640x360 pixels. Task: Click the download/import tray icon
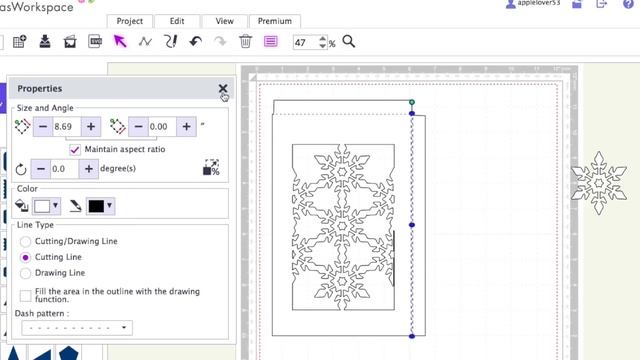pos(45,42)
